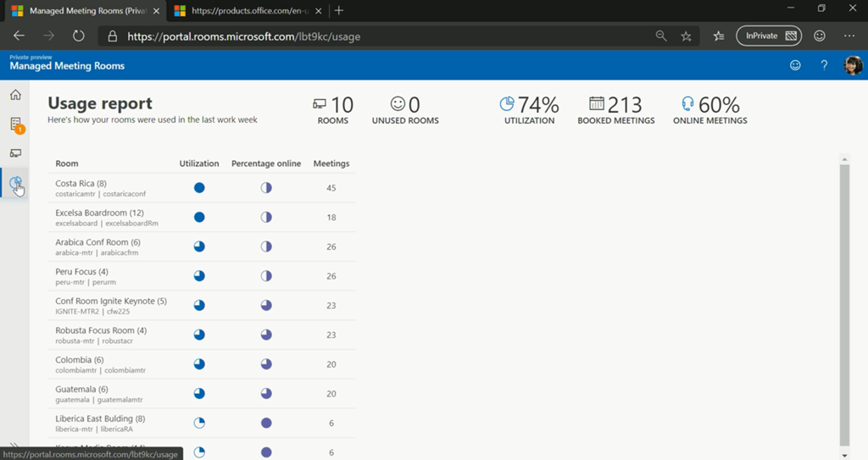
Task: Expand the left sidebar chevron
Action: pyautogui.click(x=14, y=445)
